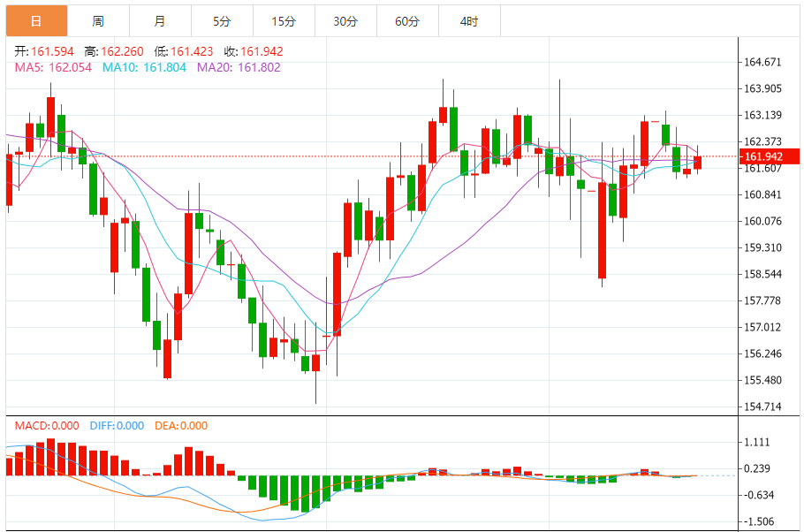Click the 163.905 price axis label

762,88
